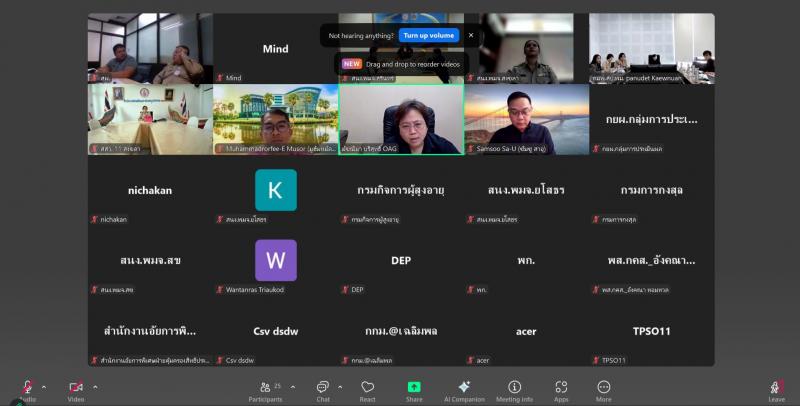Unmute the microphone with the Audio button
The width and height of the screenshot is (800, 406).
click(28, 391)
